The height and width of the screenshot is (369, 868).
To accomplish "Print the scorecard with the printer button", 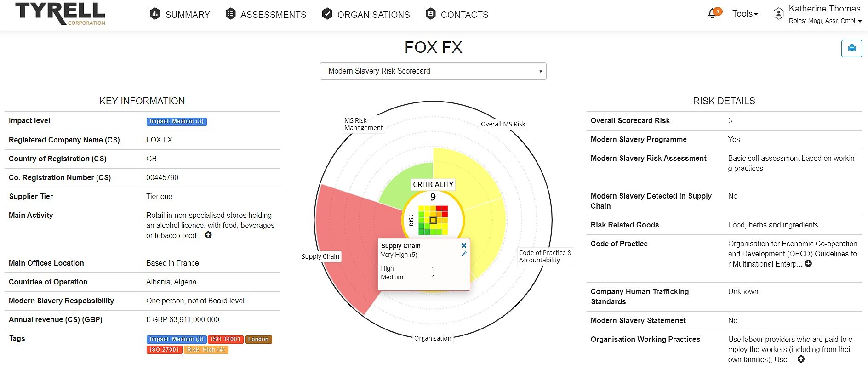I will (851, 48).
